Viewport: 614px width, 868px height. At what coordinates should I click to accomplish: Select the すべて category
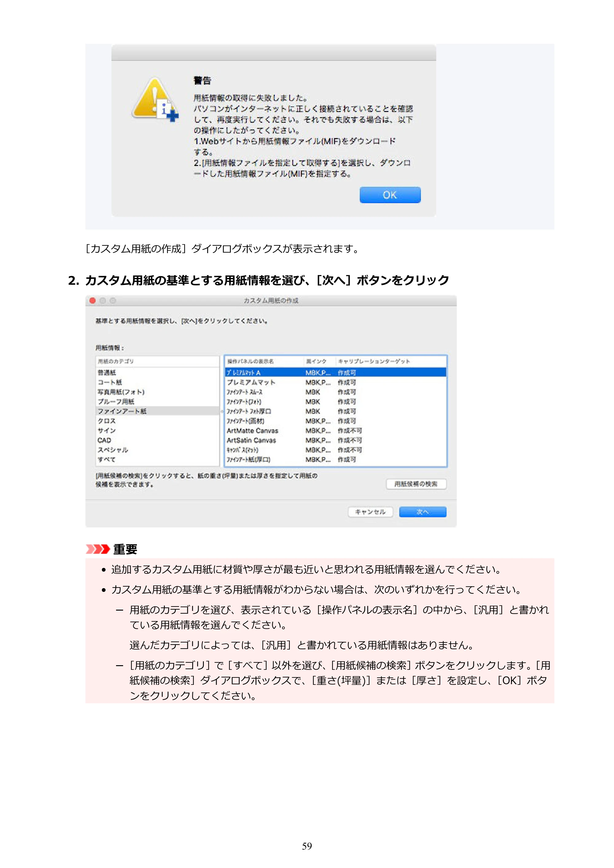click(157, 459)
